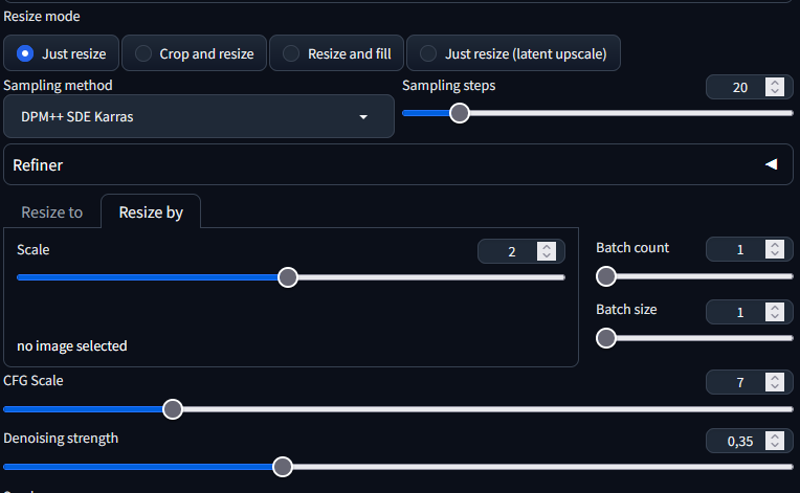Click the Sampling steps slider handle
800x493 pixels.
coord(460,113)
